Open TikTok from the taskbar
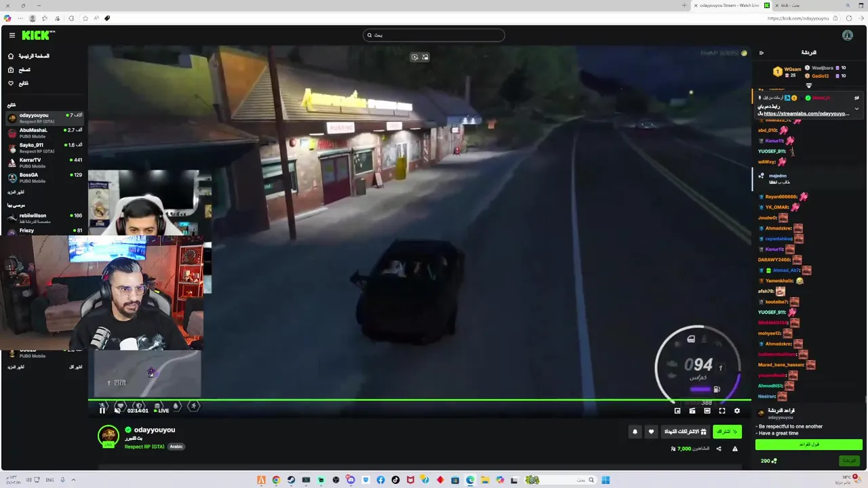Image resolution: width=868 pixels, height=488 pixels. (x=395, y=480)
